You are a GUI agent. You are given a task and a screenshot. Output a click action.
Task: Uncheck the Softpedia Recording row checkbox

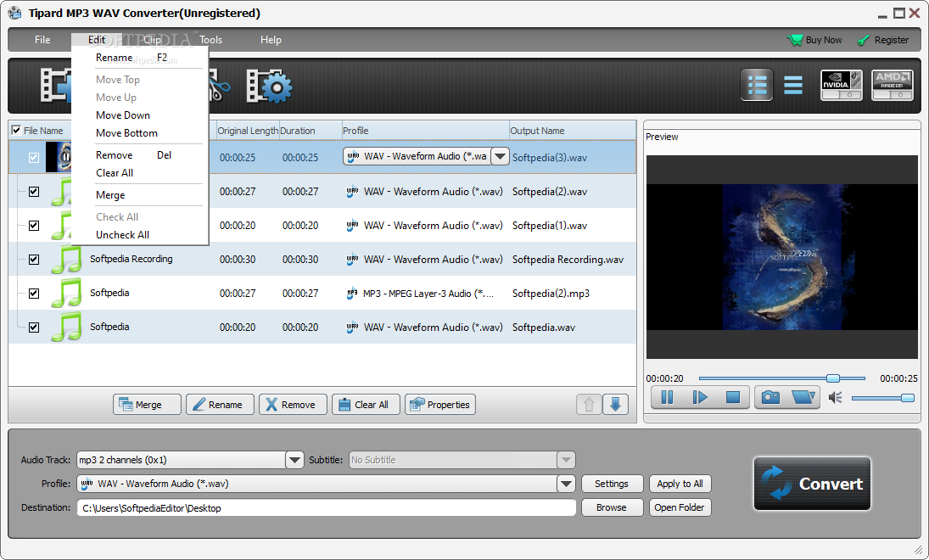[34, 260]
